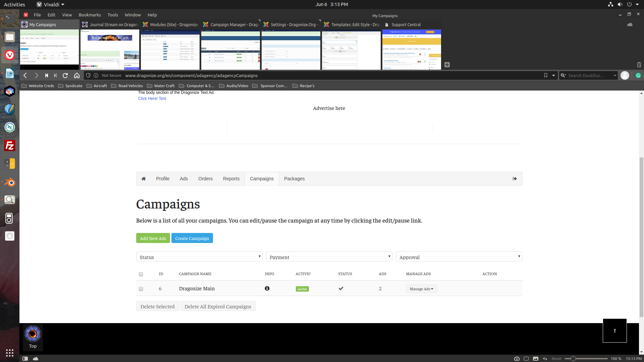Click Delete All Expired Campaigns
Viewport: 644px width, 362px height.
coord(218,306)
